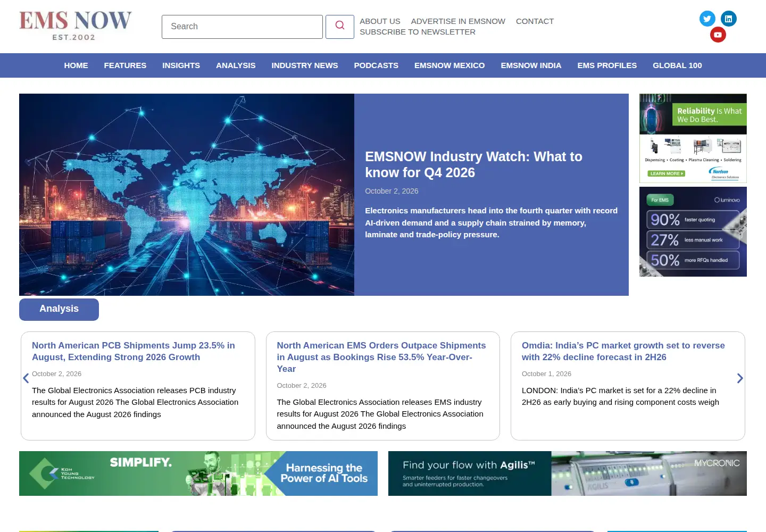Click the Analysis section tab button
766x532 pixels.
pos(59,309)
